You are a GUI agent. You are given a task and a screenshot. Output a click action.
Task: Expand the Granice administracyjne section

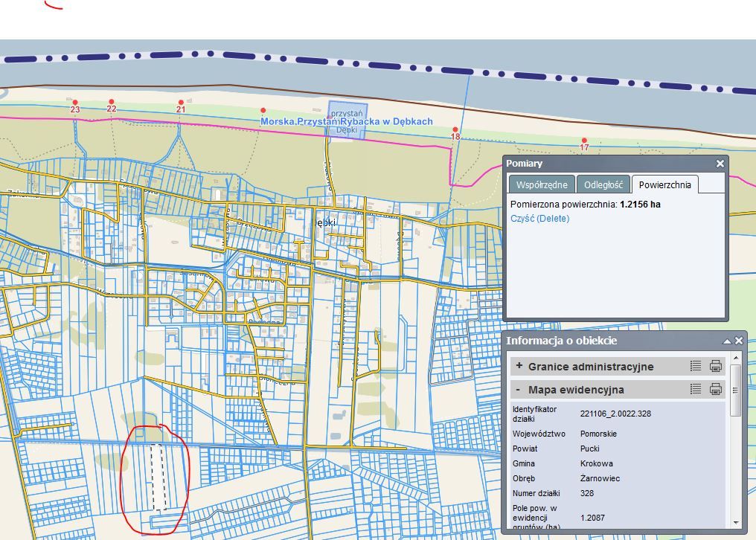click(x=519, y=366)
